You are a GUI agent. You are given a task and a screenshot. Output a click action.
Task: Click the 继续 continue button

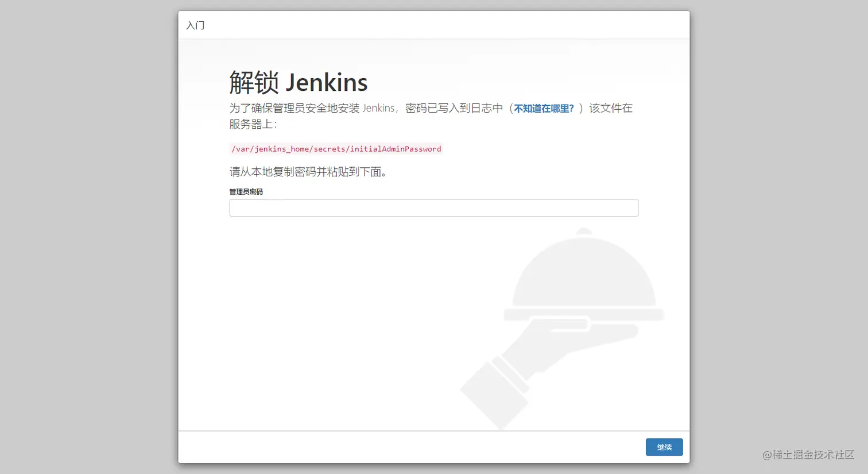click(664, 447)
